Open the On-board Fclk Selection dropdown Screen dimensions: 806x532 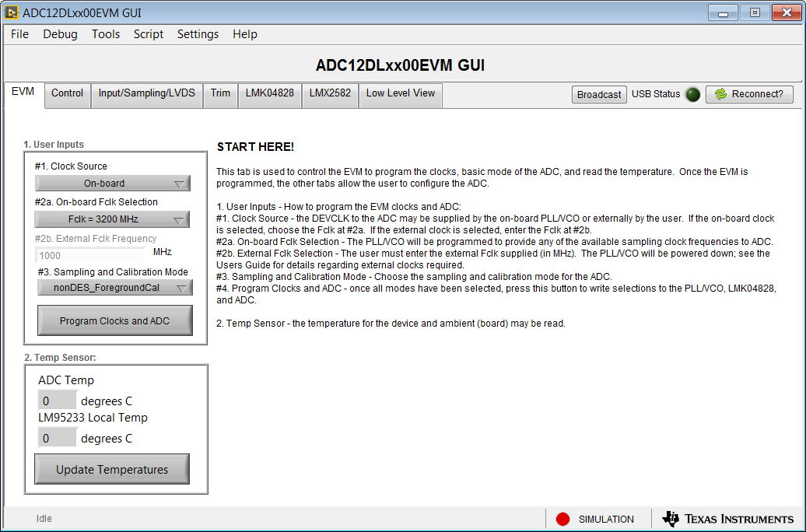click(x=112, y=219)
